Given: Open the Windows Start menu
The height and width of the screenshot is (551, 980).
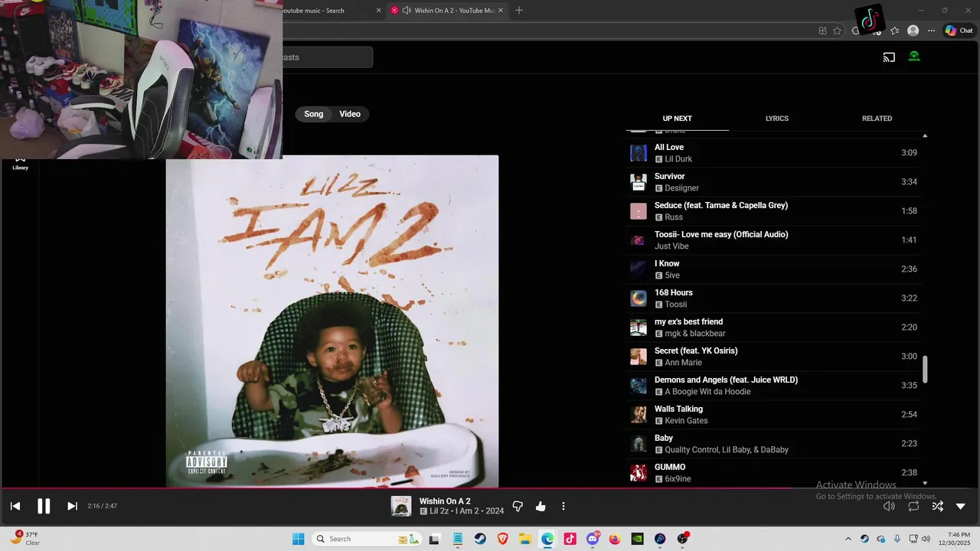Looking at the screenshot, I should pos(299,539).
